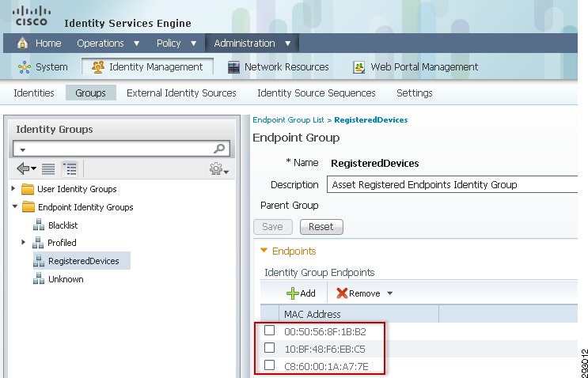Click the Blacklist group icon

pyautogui.click(x=39, y=225)
